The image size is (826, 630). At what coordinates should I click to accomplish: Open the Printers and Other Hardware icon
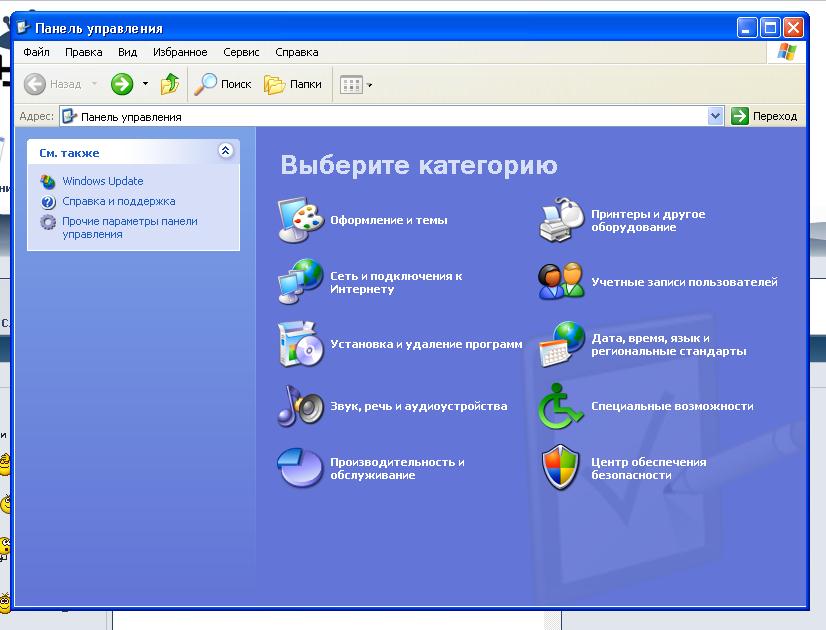click(x=562, y=220)
